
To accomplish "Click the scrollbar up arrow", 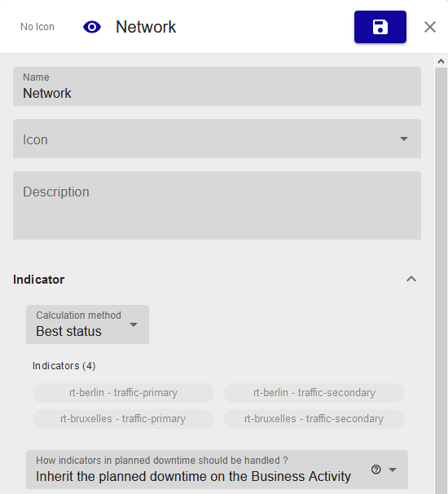I will [441, 61].
